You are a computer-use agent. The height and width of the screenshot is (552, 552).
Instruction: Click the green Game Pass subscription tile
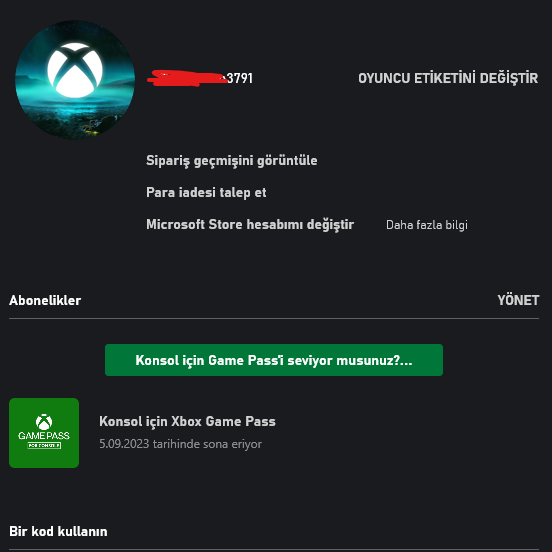pos(44,433)
